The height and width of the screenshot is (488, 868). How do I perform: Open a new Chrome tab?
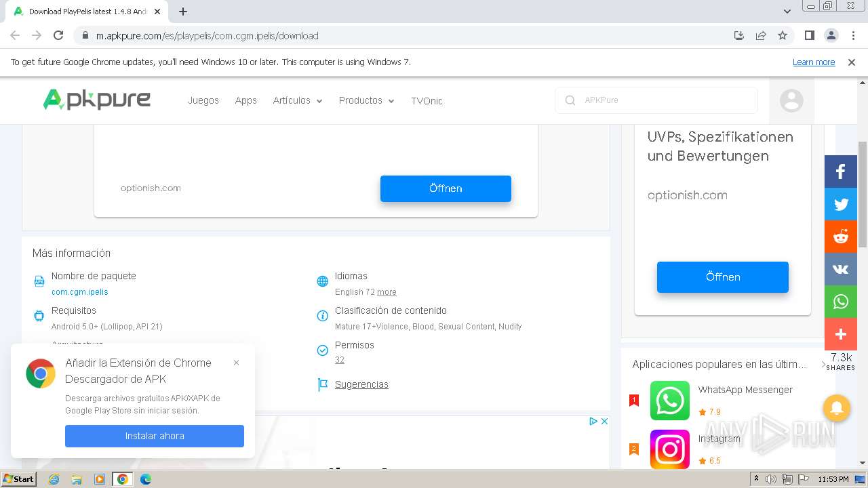[x=183, y=12]
